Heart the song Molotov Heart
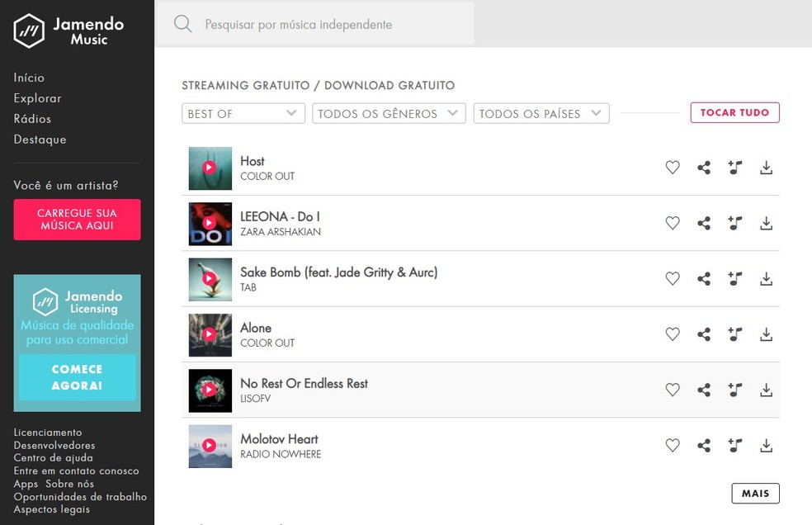812x525 pixels. coord(673,446)
